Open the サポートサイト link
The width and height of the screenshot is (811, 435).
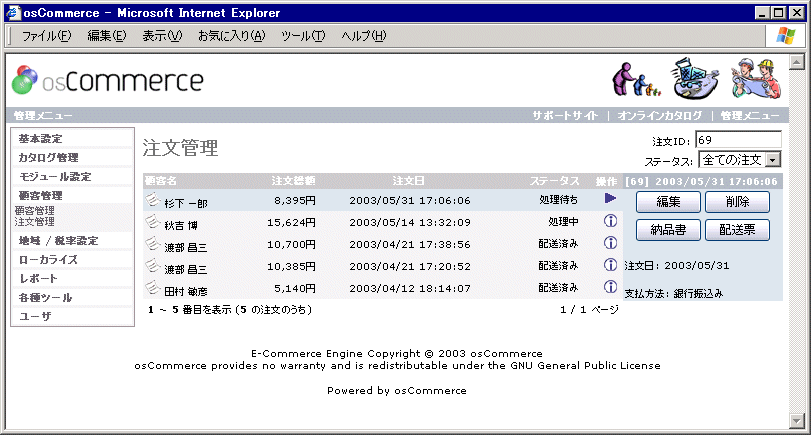[565, 115]
